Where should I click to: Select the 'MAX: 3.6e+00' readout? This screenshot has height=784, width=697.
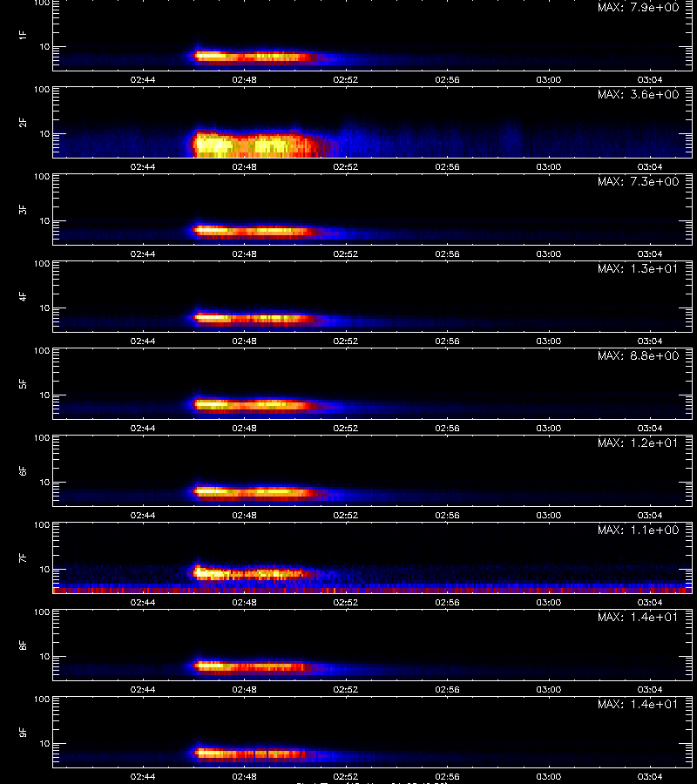638,94
